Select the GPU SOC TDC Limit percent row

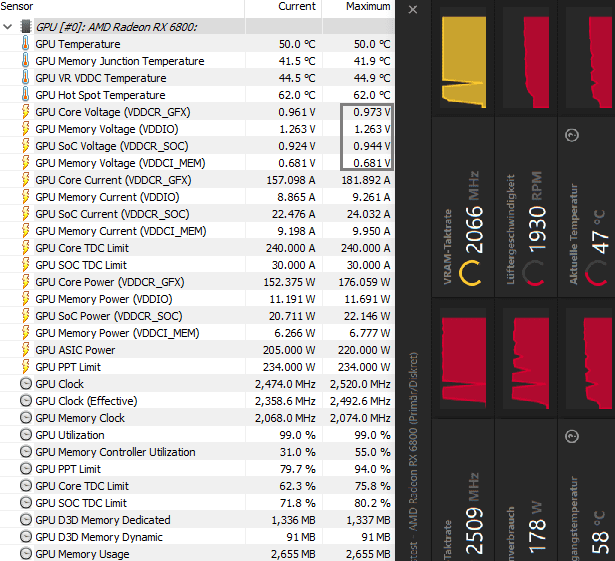(197, 503)
